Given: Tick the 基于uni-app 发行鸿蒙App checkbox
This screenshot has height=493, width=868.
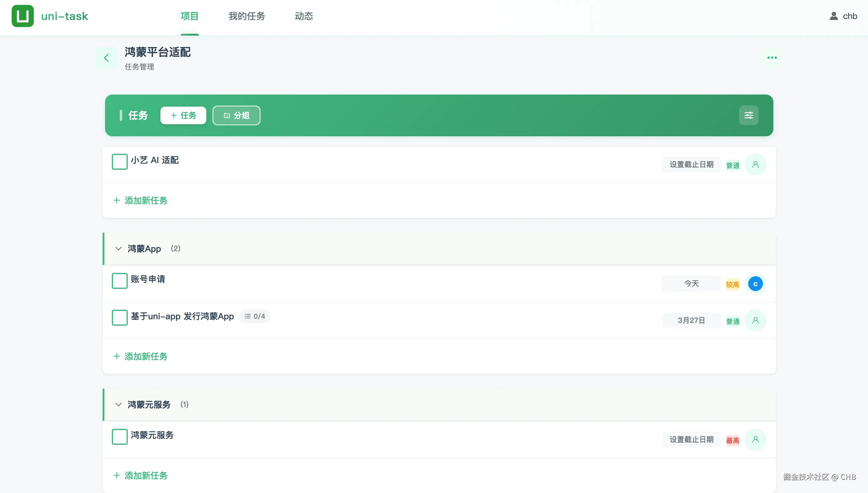Looking at the screenshot, I should click(119, 318).
